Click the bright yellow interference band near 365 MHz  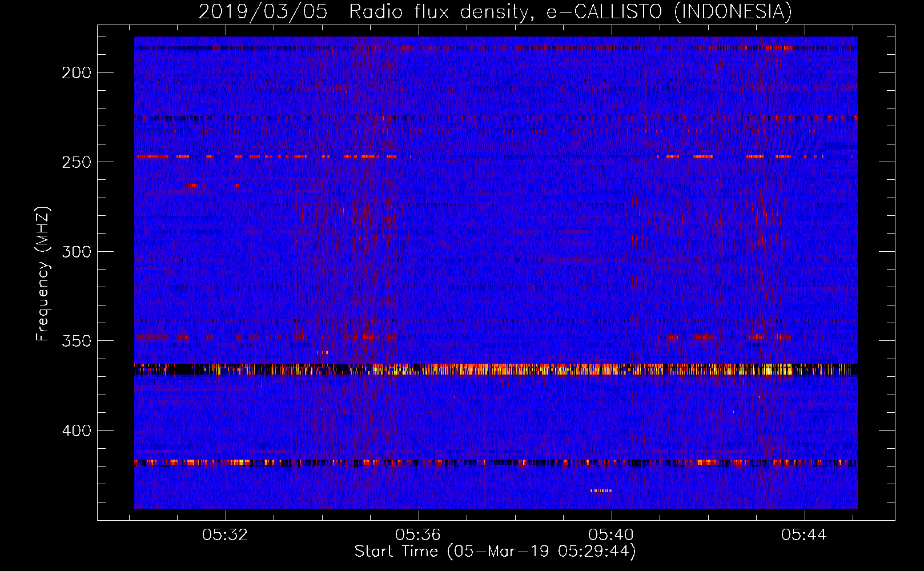[x=496, y=369]
